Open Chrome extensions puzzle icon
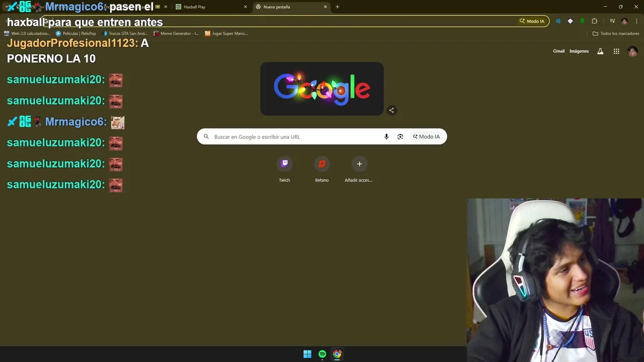 tap(595, 21)
